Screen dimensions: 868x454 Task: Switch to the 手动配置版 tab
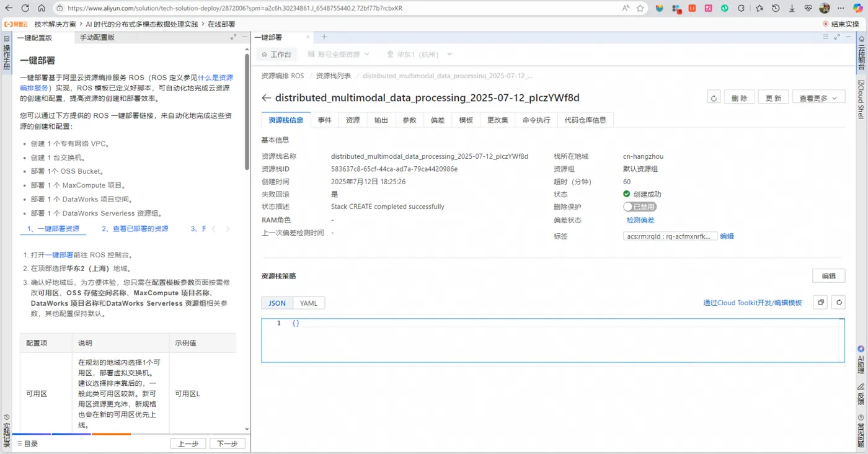(x=97, y=37)
